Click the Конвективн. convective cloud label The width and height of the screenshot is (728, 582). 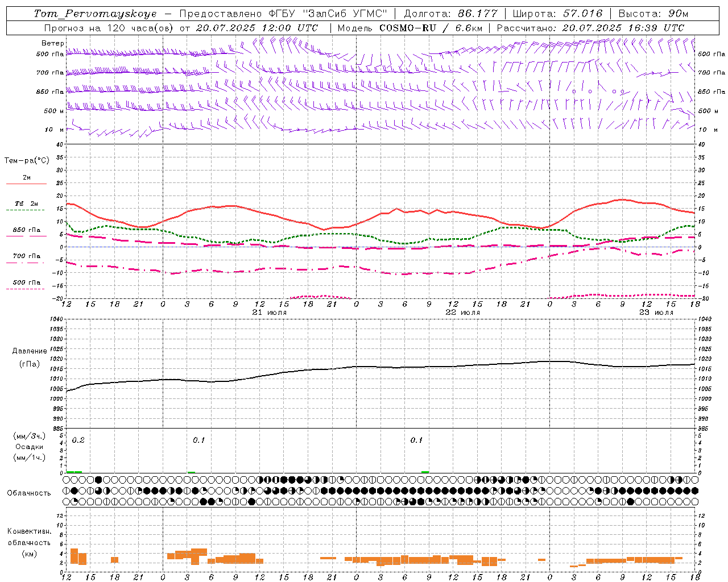point(29,531)
